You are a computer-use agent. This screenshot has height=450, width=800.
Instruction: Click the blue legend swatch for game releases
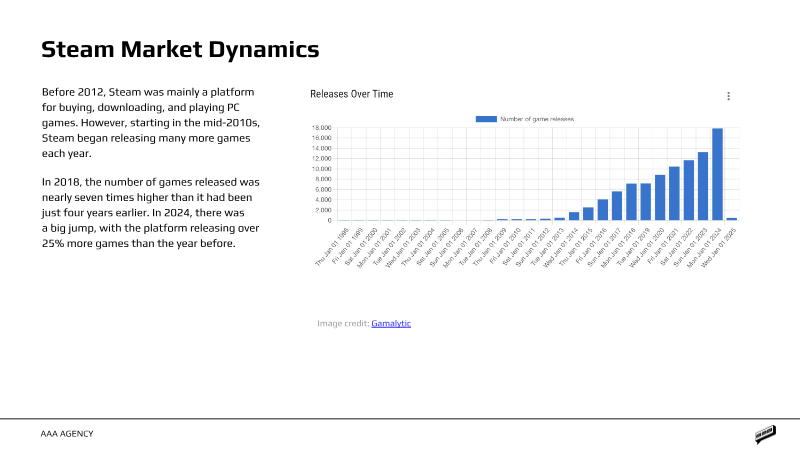click(486, 119)
